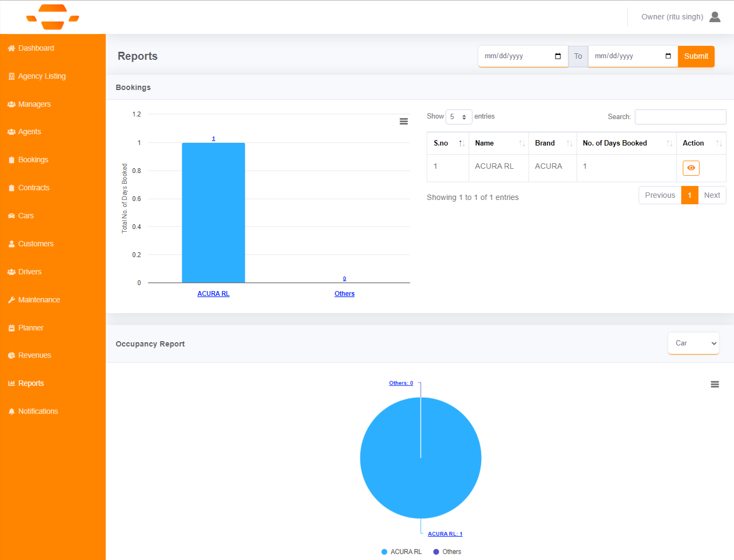
Task: Open calendar picker on start date field
Action: (558, 56)
